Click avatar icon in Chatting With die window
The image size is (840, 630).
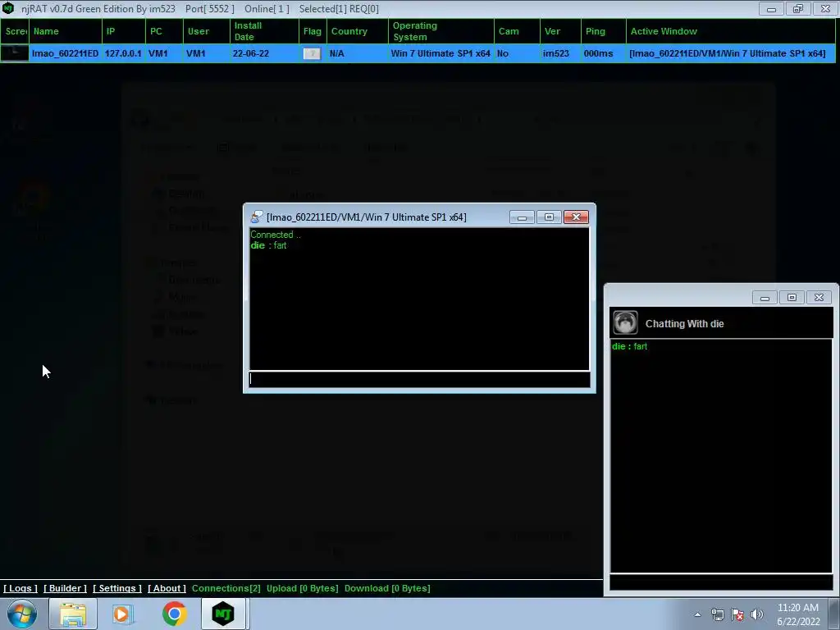[625, 323]
